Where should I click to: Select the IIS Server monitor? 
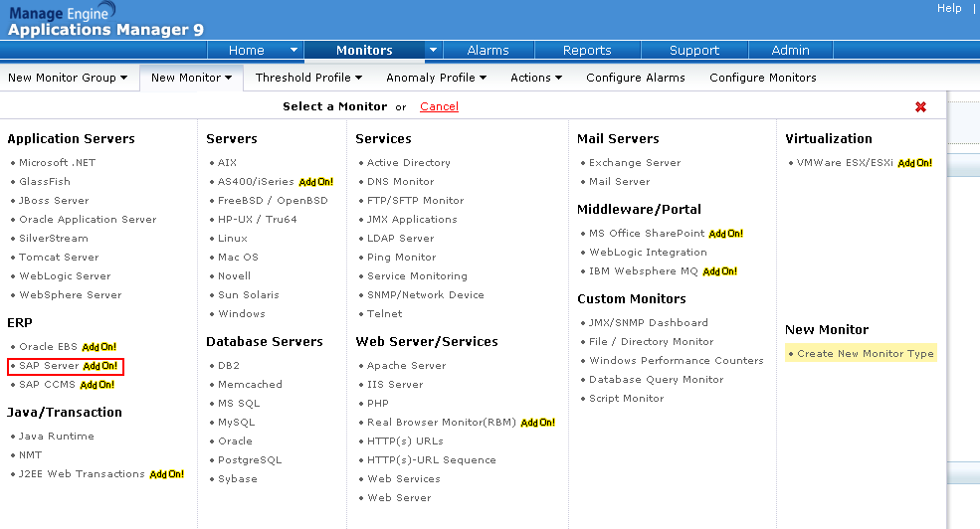[395, 384]
